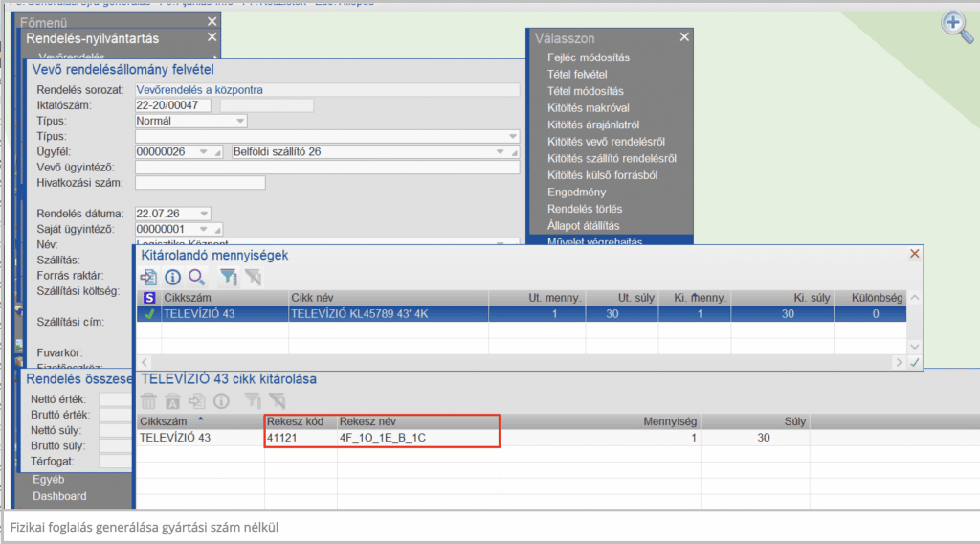This screenshot has width=980, height=544.
Task: Click the Vevő ügyintéző input field
Action: (x=327, y=168)
